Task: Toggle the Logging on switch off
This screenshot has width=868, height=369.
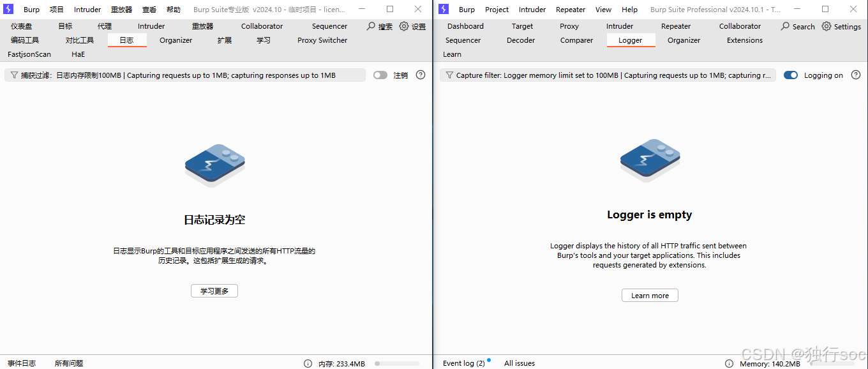Action: [x=791, y=75]
